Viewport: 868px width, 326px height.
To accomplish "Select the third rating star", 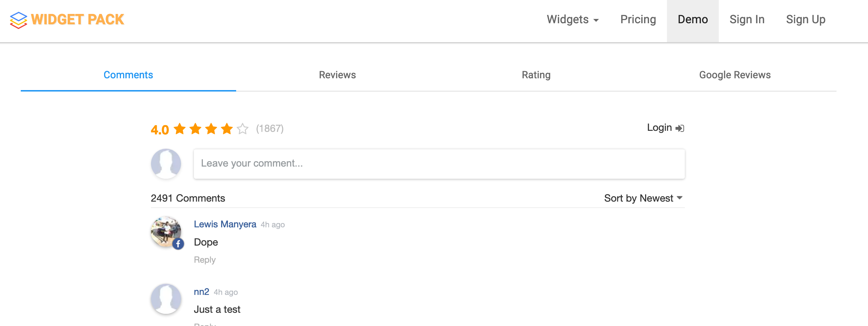I will 211,129.
